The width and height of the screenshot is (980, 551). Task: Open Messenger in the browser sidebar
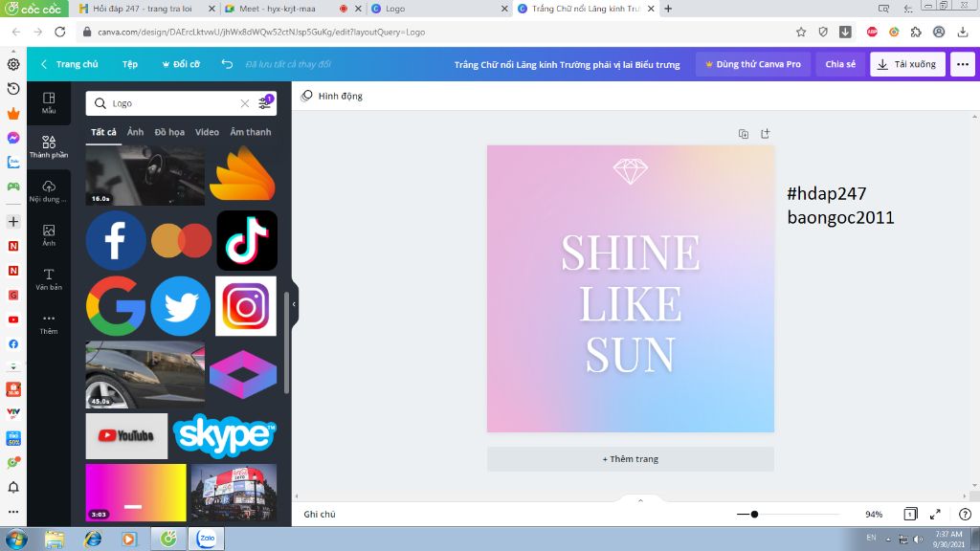[13, 138]
